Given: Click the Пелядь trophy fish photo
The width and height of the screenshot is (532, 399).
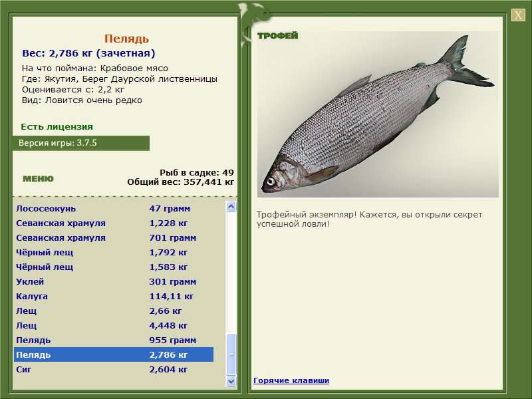Looking at the screenshot, I should [x=378, y=114].
